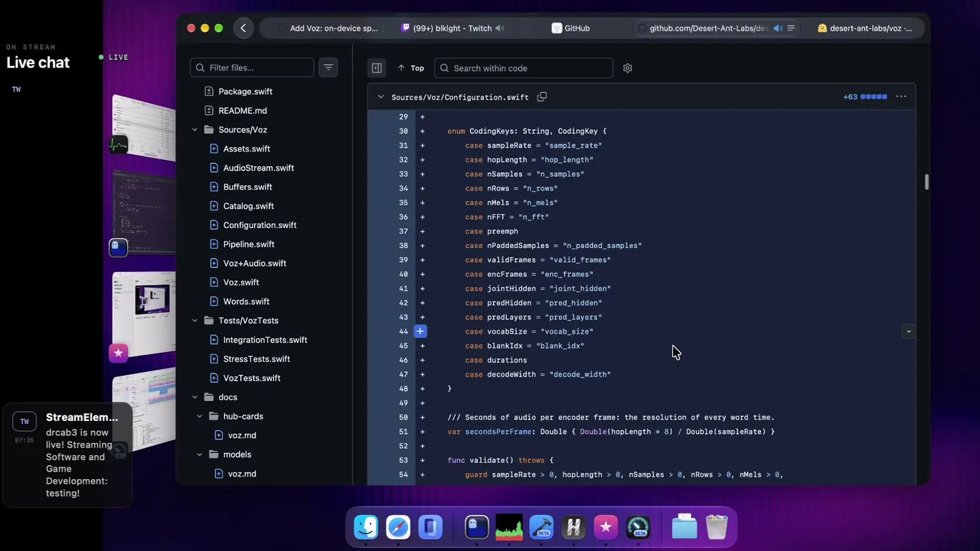Switch to the desert-ant-labs/voz tab
Viewport: 980px width, 551px height.
(x=865, y=28)
